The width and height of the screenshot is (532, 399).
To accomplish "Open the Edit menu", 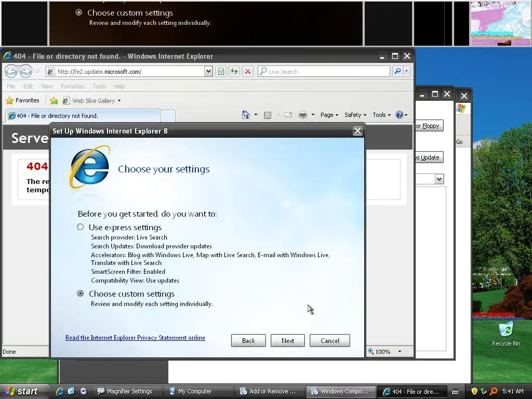I will point(28,86).
